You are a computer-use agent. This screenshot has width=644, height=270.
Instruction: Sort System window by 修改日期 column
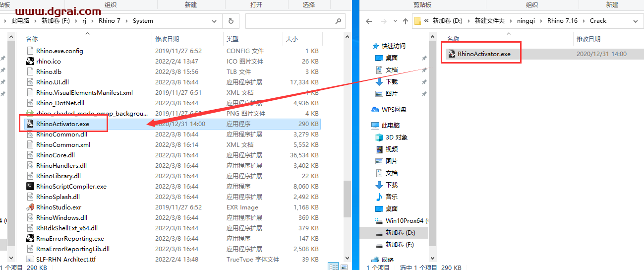click(187, 39)
